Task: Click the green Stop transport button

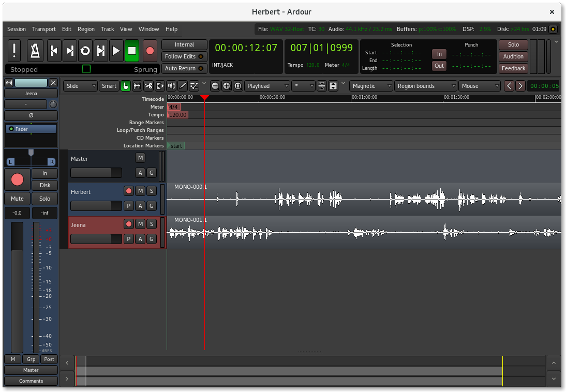Action: (x=132, y=51)
